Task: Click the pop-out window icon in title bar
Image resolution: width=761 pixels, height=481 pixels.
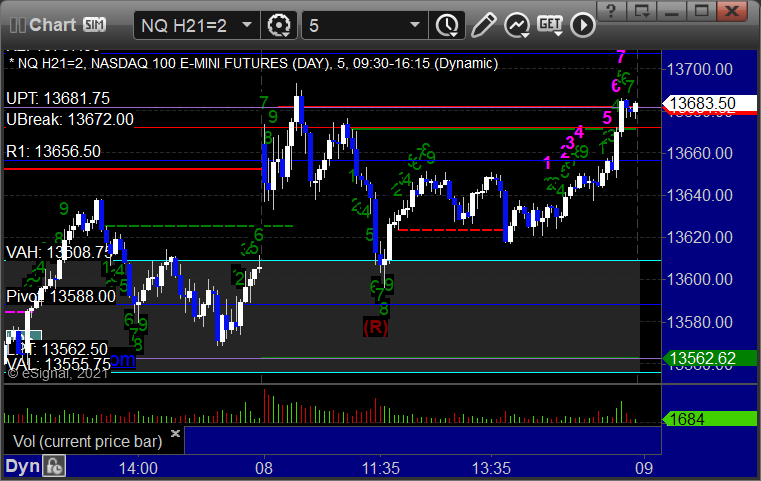Action: [x=642, y=10]
